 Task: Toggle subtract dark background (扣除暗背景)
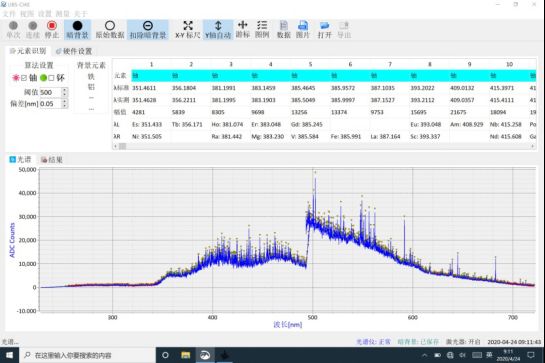[x=148, y=30]
